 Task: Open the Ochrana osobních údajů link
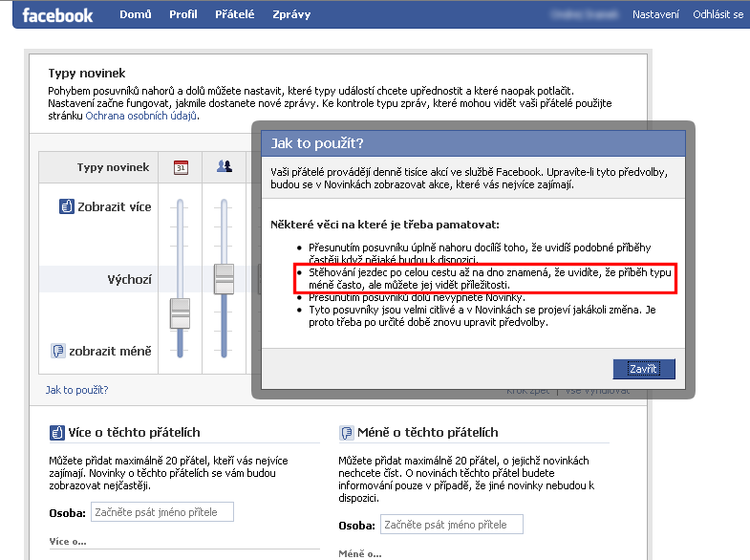pyautogui.click(x=141, y=116)
